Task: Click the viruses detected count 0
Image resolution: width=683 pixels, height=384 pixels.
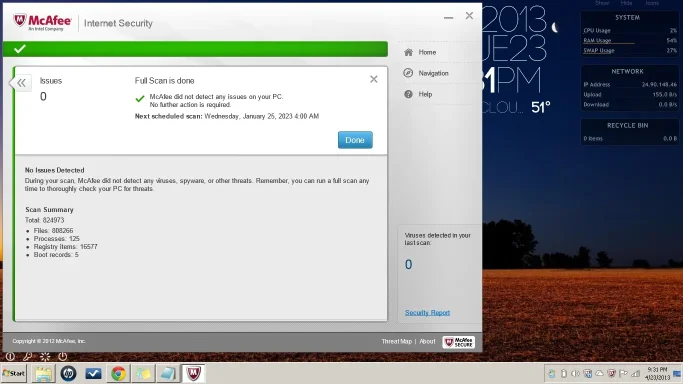Action: pyautogui.click(x=408, y=264)
